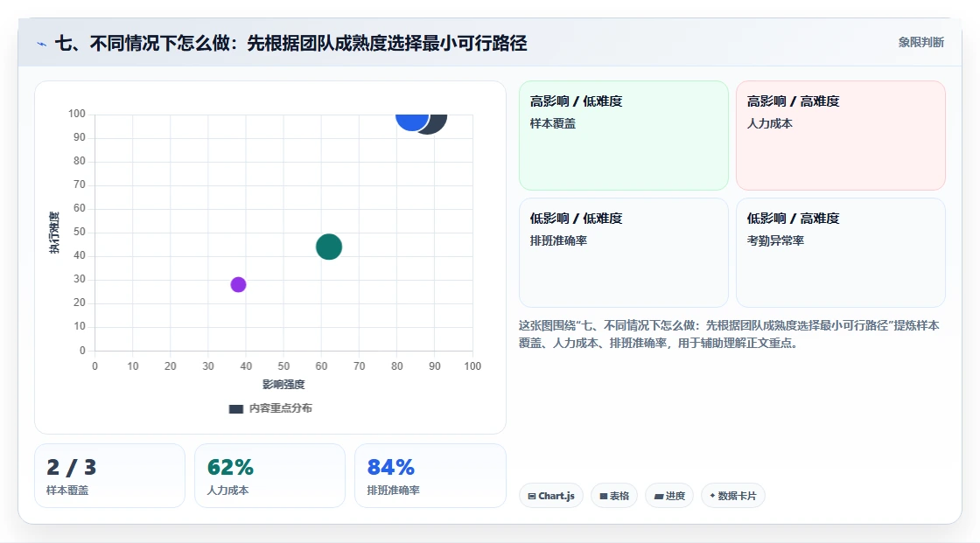Click the 2 / 3 样本覆盖 stat card
The height and width of the screenshot is (543, 980).
[x=110, y=476]
